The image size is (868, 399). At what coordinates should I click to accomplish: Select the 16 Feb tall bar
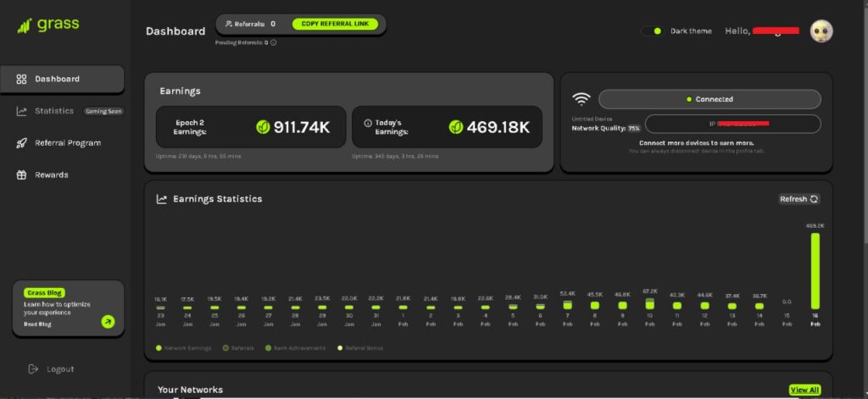[x=815, y=271]
